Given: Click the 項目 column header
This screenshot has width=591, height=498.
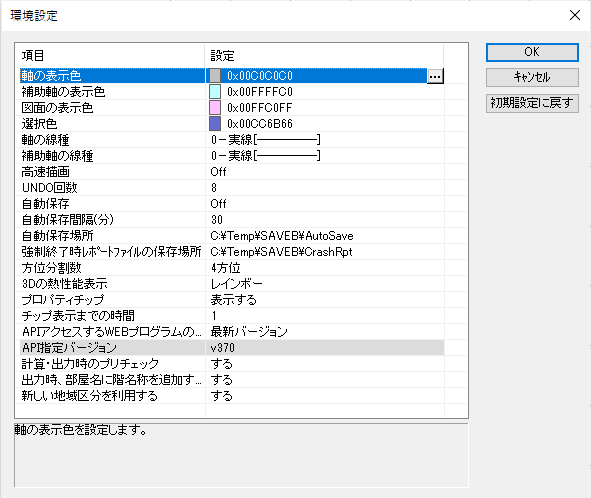Looking at the screenshot, I should click(x=110, y=56).
